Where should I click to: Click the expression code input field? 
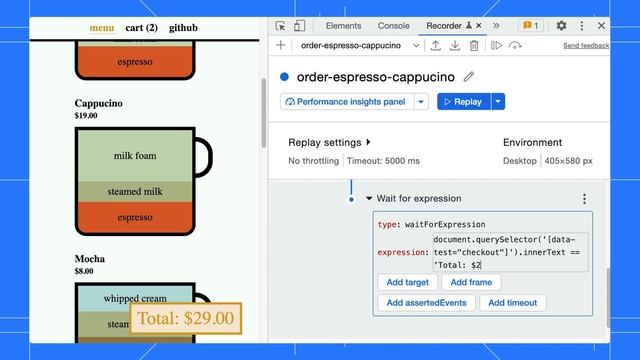point(510,252)
